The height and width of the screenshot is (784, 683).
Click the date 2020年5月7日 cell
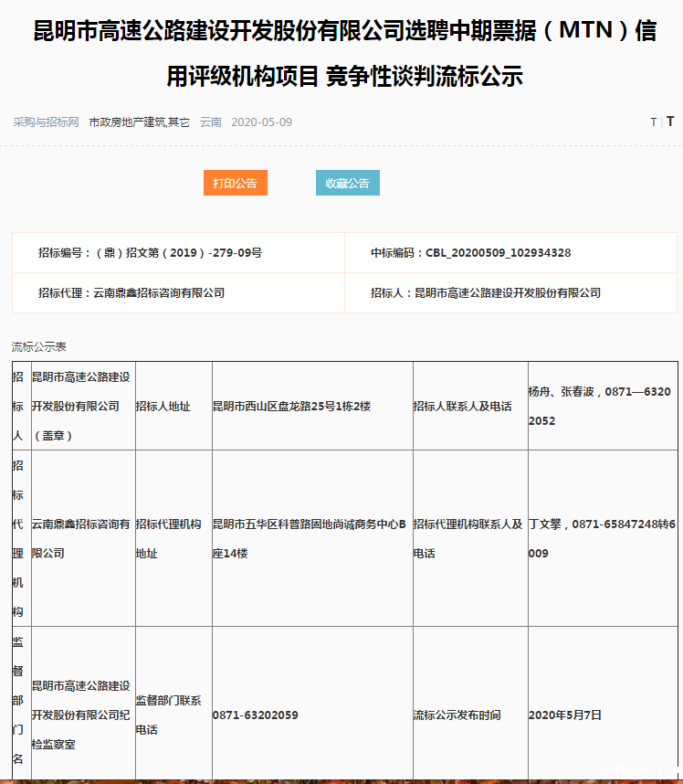(x=603, y=703)
